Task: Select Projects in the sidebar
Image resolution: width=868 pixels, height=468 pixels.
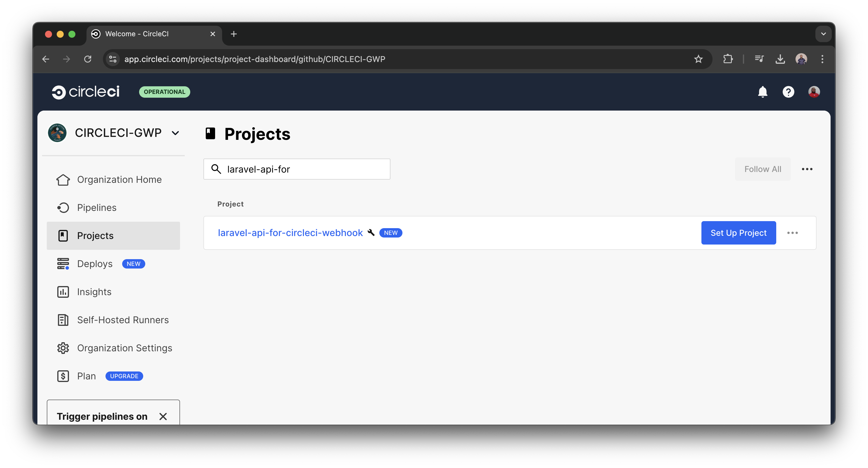Action: 113,235
